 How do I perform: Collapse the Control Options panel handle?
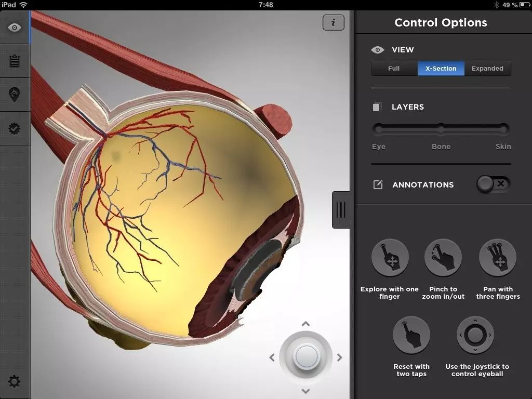pos(341,210)
